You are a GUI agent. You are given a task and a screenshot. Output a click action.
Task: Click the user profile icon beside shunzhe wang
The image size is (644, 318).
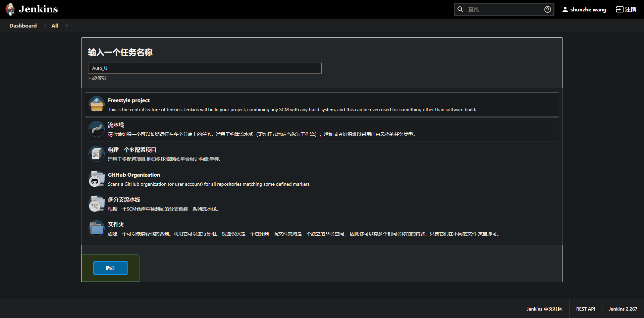565,9
